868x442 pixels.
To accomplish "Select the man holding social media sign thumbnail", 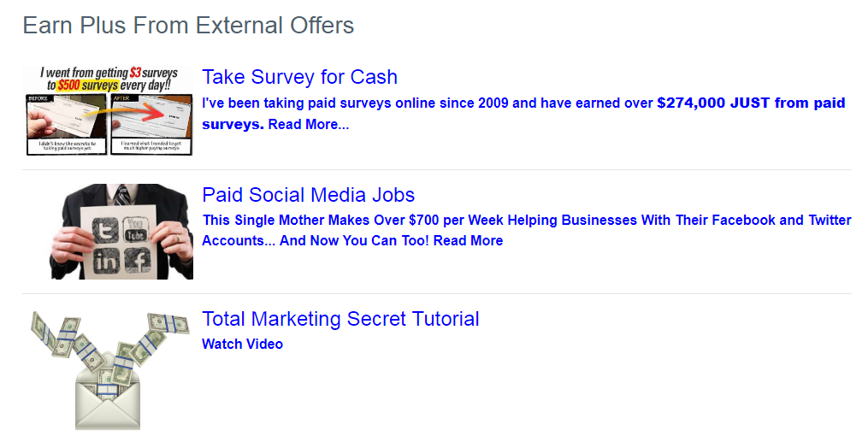I will pos(121,231).
